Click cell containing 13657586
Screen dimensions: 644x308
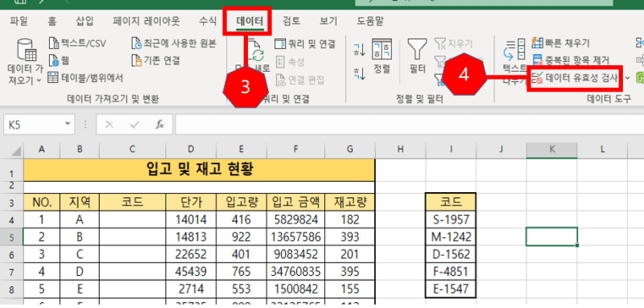(295, 237)
